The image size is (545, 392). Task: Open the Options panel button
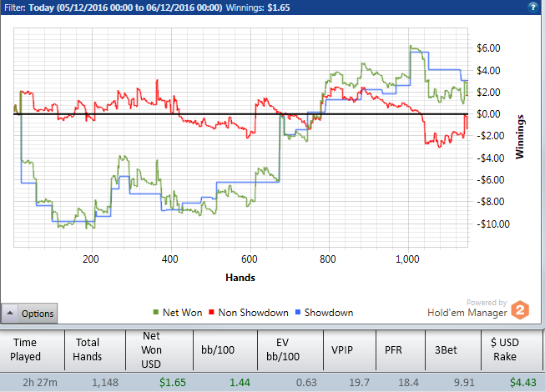tap(29, 314)
